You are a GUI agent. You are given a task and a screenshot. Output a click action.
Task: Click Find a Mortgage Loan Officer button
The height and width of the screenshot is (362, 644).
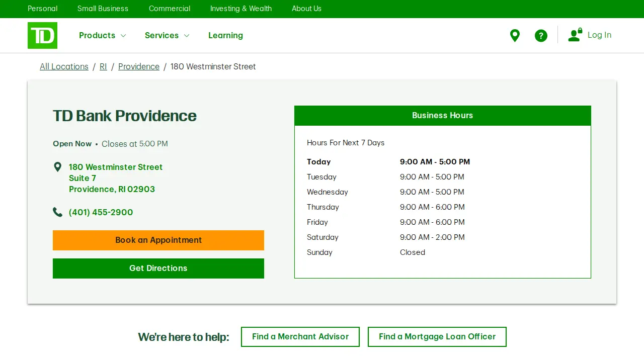(x=437, y=337)
